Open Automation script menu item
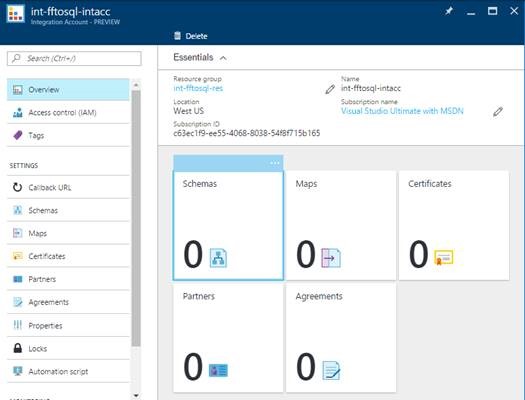Screen dimensions: 525x400 68,371
